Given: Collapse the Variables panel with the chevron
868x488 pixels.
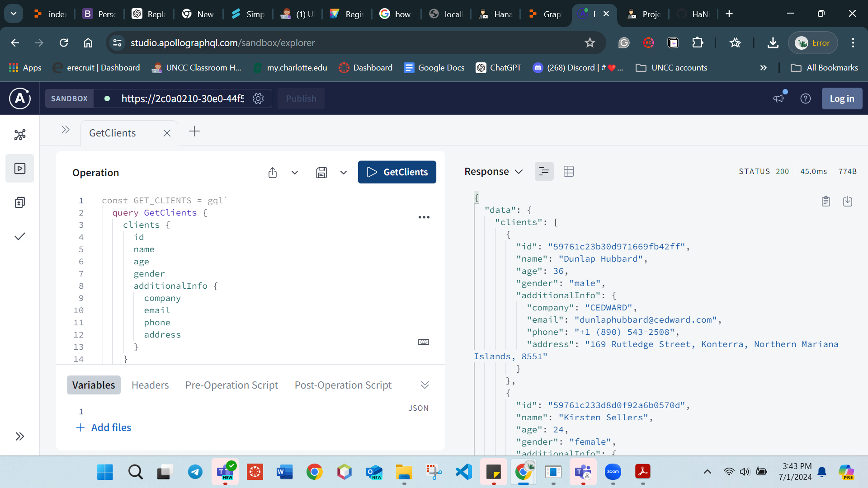Looking at the screenshot, I should [425, 385].
